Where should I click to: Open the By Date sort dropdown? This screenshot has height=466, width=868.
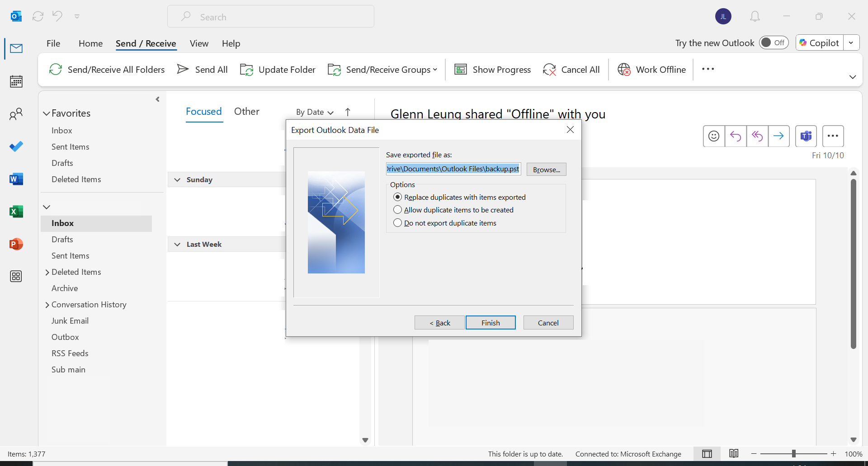coord(314,112)
